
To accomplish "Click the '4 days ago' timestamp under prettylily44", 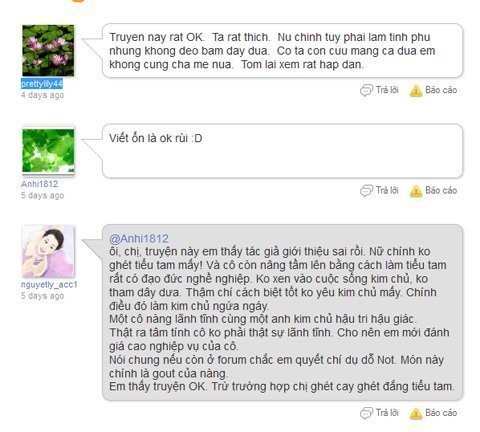I will 42,95.
